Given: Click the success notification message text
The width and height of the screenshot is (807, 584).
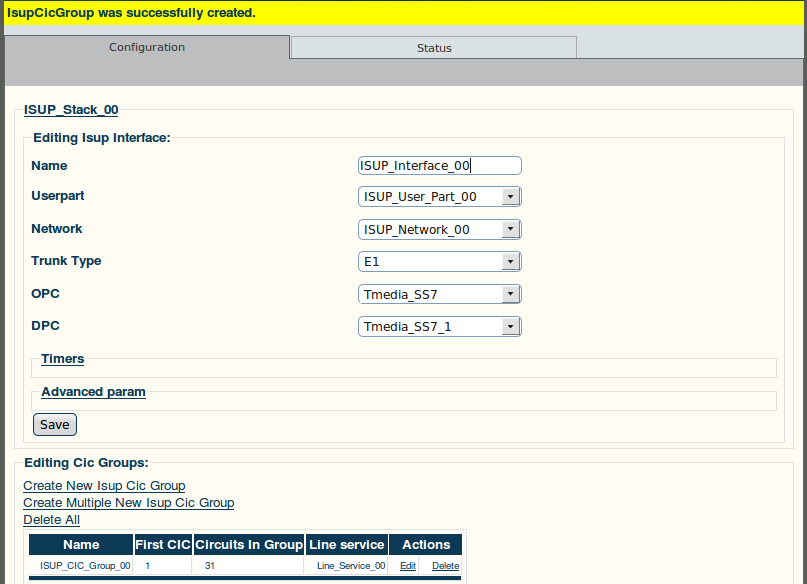Looking at the screenshot, I should [131, 13].
